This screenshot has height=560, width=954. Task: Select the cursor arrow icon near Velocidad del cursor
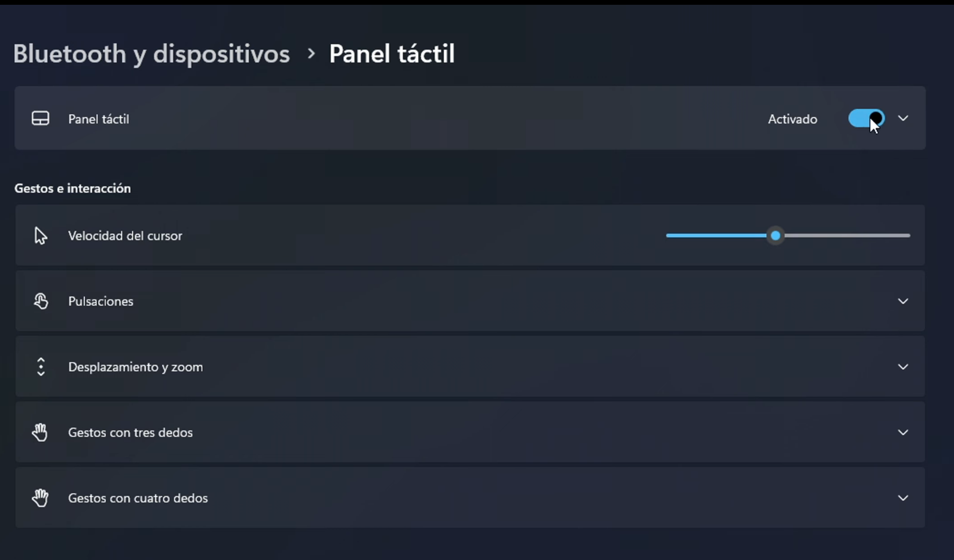pyautogui.click(x=41, y=235)
